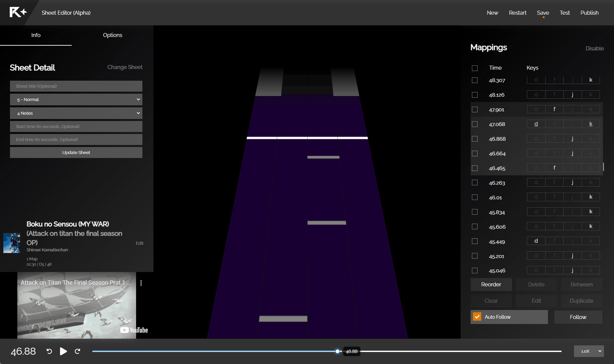Click the 46.88 current time display
614x364 pixels.
point(23,351)
